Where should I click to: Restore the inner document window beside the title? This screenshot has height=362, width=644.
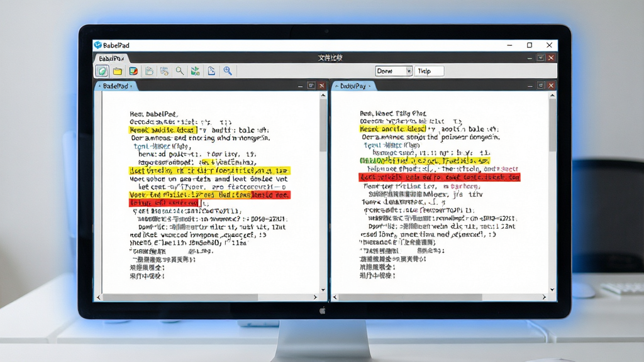click(x=540, y=58)
